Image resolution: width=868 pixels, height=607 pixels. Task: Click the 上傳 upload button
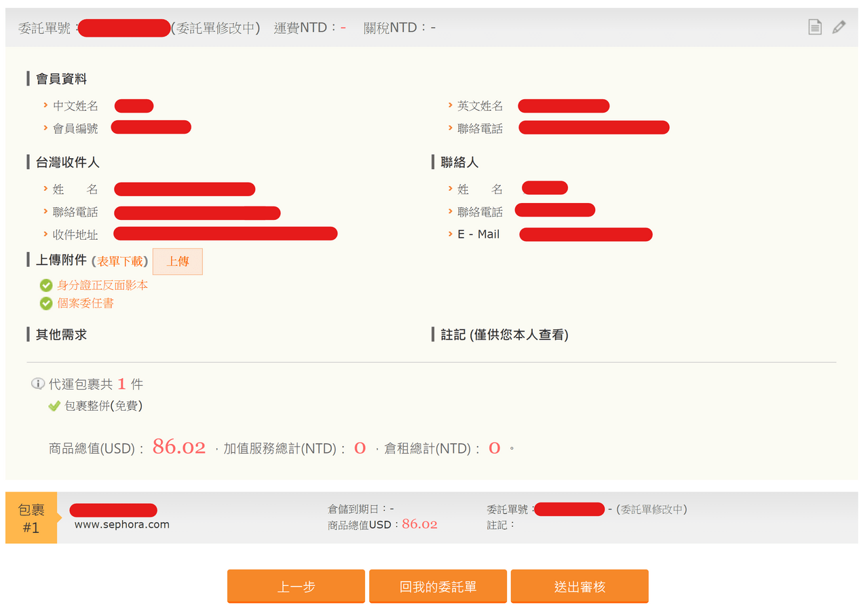pos(178,261)
